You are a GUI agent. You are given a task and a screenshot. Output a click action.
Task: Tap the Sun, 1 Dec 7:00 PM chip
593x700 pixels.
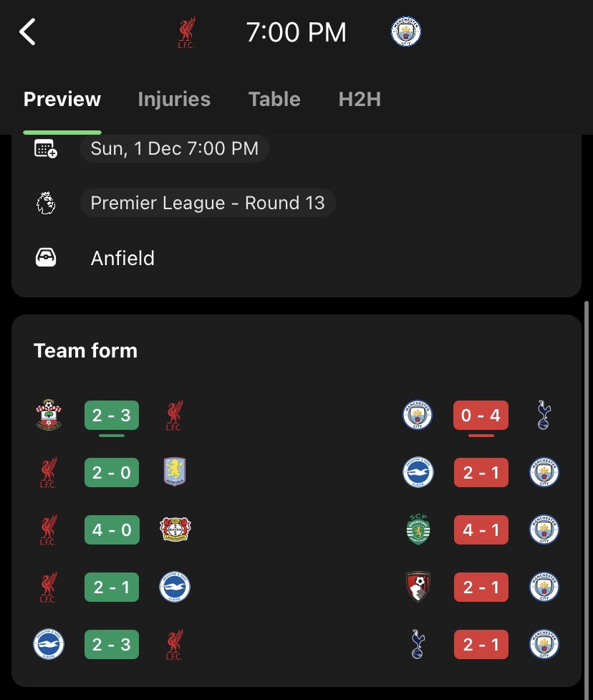(175, 148)
